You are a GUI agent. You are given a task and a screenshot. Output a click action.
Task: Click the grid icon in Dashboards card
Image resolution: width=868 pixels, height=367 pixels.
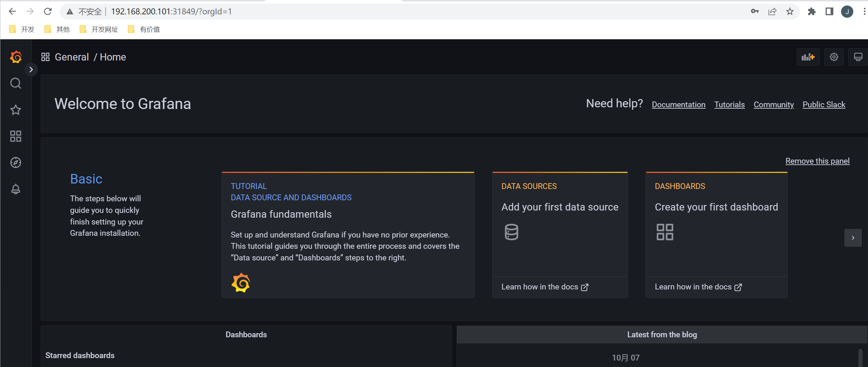coord(665,232)
